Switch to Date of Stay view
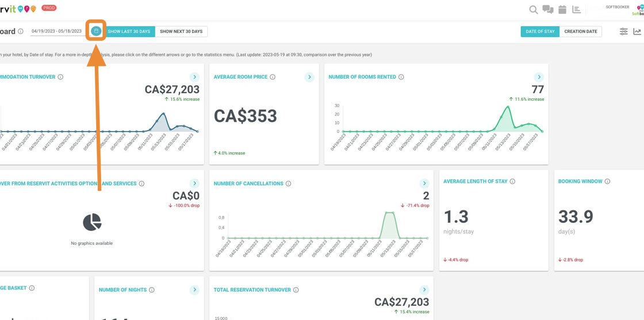Screen dimensions: 644x320 [x=540, y=32]
